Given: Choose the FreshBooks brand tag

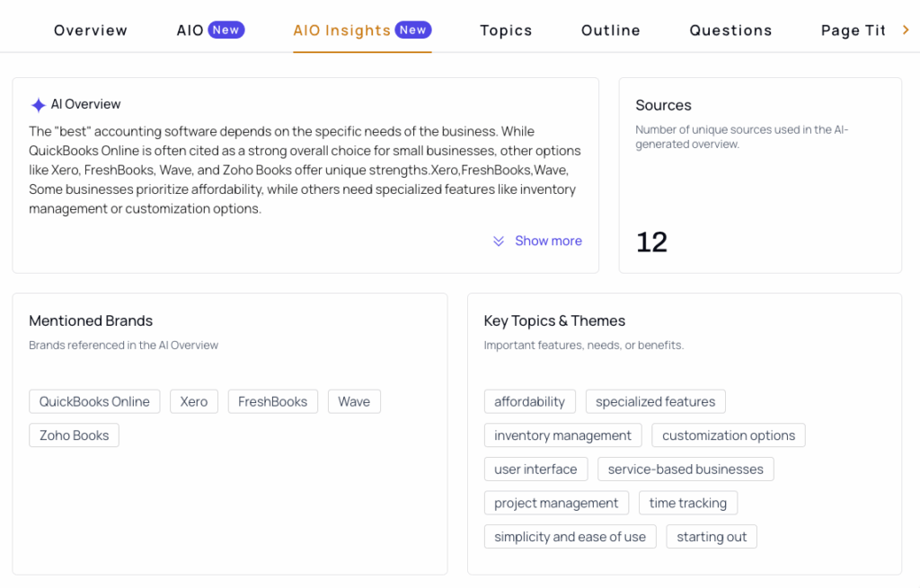Looking at the screenshot, I should pos(273,401).
